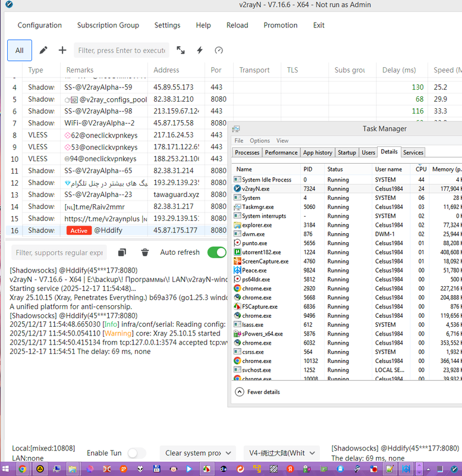Image resolution: width=462 pixels, height=476 pixels.
Task: Switch to the Processes tab
Action: click(x=247, y=152)
